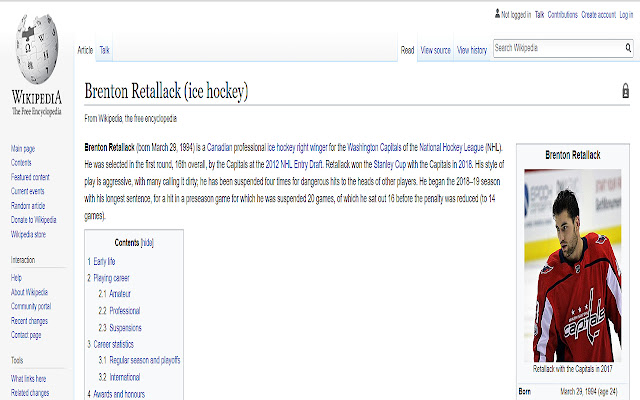Open Featured content in sidebar
Image resolution: width=640 pixels, height=400 pixels.
[30, 177]
